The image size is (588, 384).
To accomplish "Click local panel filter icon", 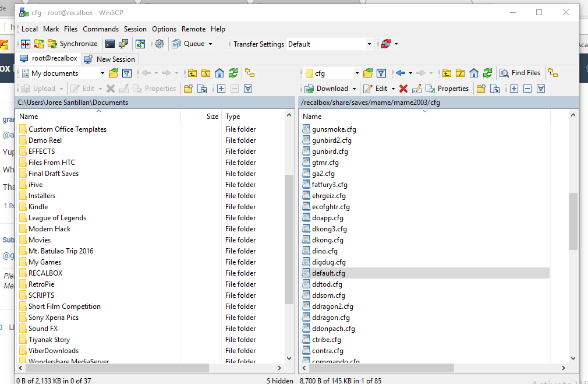I will click(x=127, y=73).
